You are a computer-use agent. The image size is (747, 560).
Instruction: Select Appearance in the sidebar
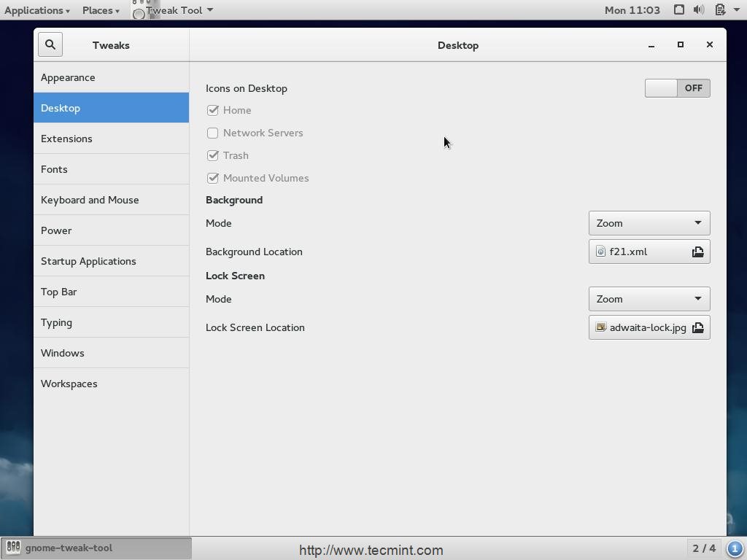tap(111, 77)
